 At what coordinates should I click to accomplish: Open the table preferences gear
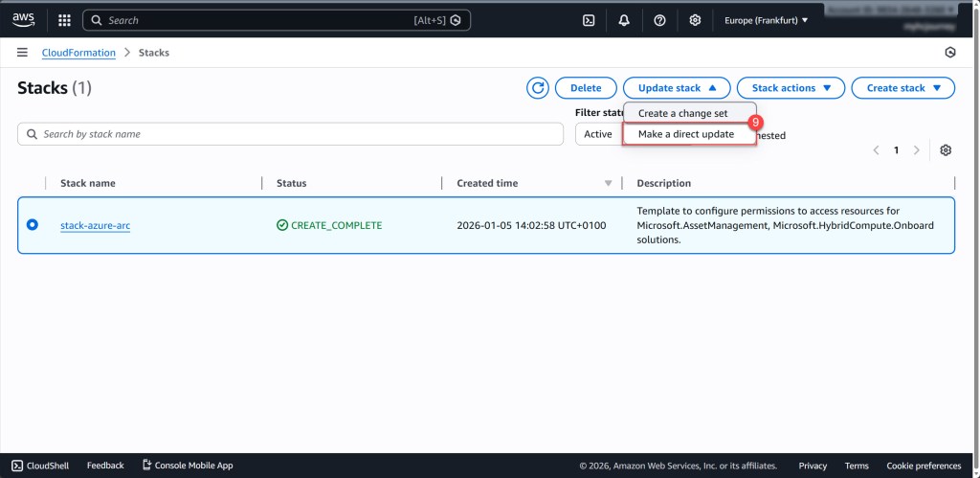pyautogui.click(x=946, y=150)
